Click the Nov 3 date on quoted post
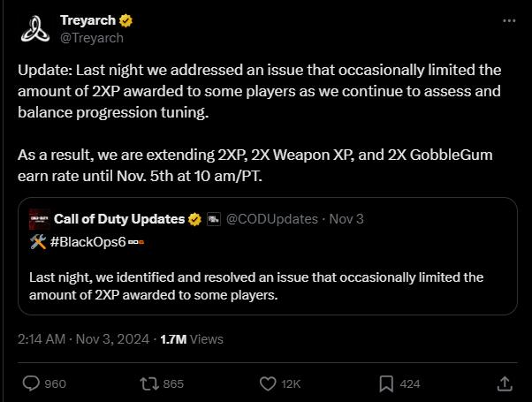Viewport: 532px width, 402px height. pos(346,219)
